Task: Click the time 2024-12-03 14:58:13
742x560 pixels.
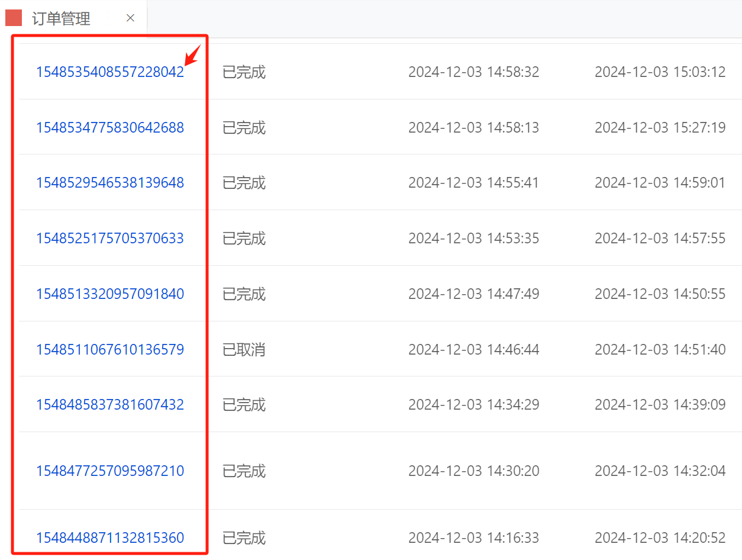Action: 474,127
